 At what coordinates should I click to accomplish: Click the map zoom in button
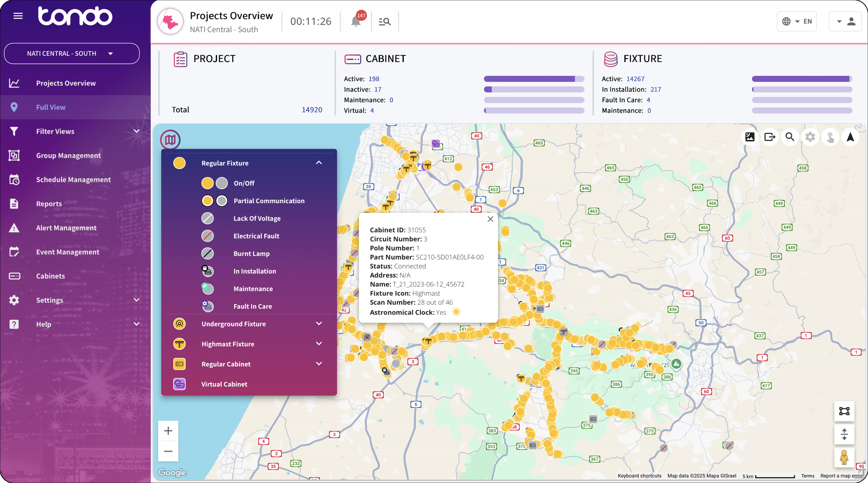pyautogui.click(x=168, y=431)
